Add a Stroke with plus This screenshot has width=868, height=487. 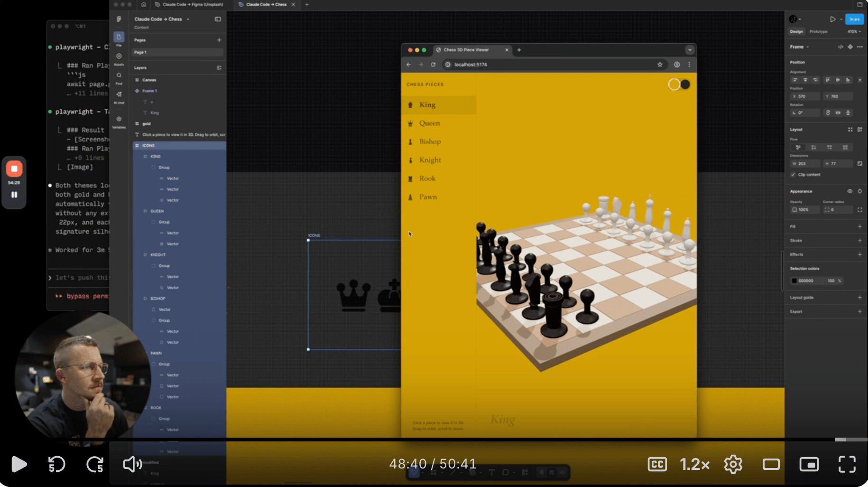(x=859, y=241)
